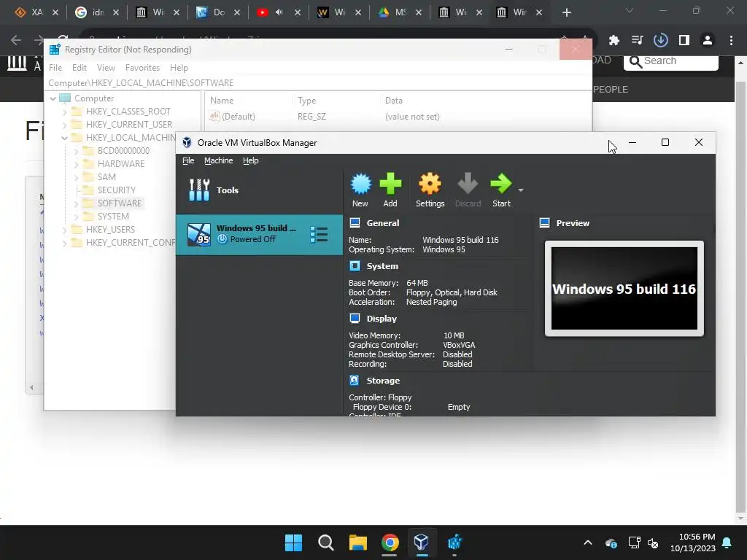Show hidden system tray icons chevron

588,542
